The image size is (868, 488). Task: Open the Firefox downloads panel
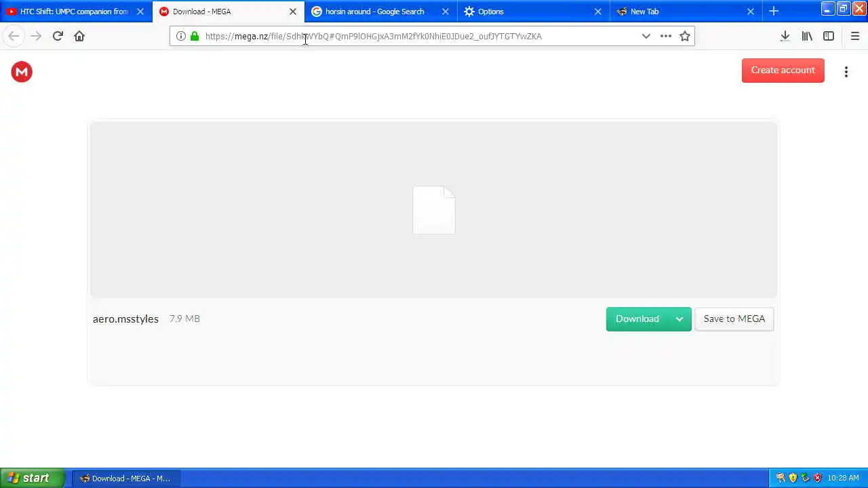coord(785,36)
